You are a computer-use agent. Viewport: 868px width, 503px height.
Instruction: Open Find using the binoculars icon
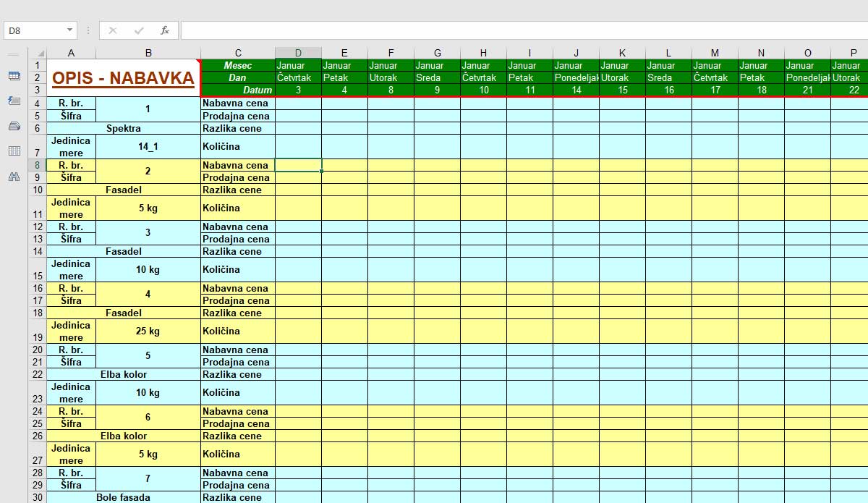pos(14,176)
